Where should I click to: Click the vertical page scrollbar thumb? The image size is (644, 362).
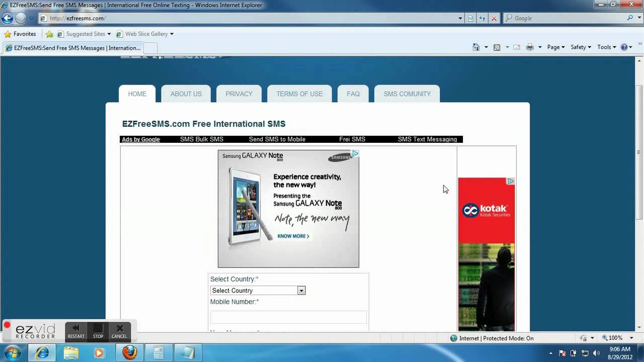(639, 152)
